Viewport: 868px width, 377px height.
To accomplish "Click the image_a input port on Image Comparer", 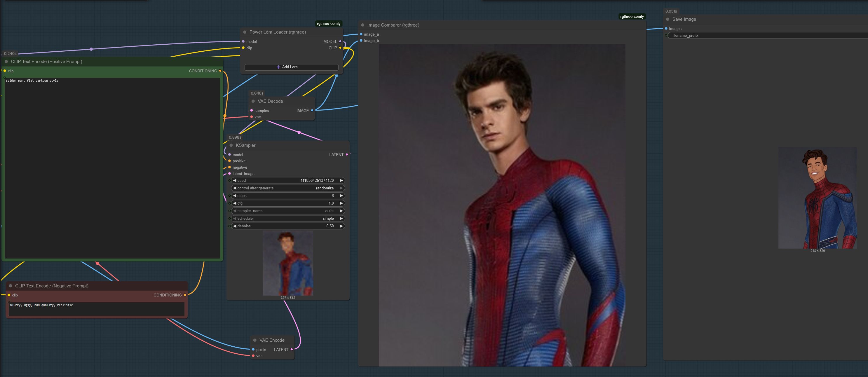I will (361, 34).
